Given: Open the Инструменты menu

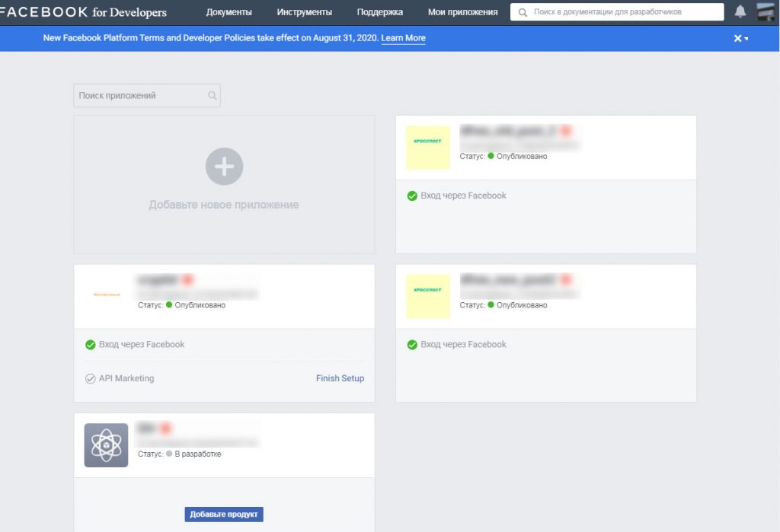Looking at the screenshot, I should click(x=305, y=12).
